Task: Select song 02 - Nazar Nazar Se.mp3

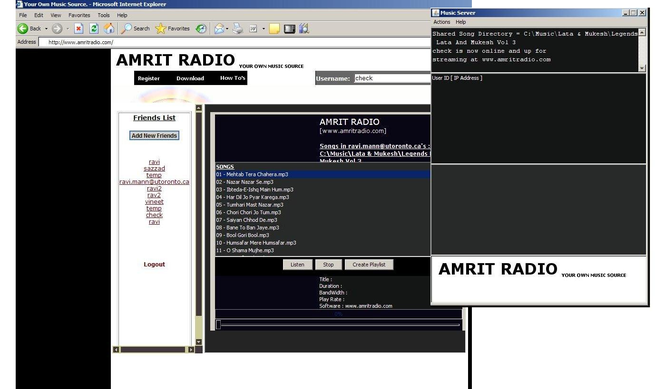Action: click(322, 182)
